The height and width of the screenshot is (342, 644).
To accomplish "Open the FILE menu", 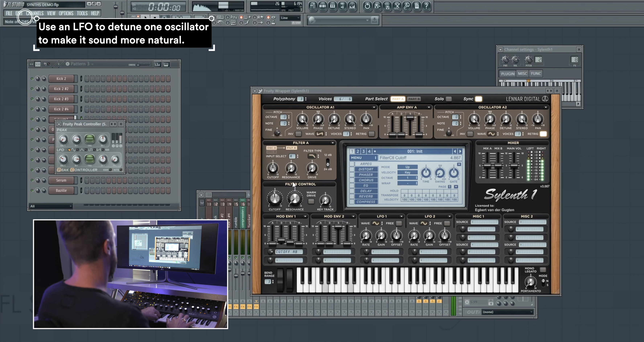I will tap(9, 13).
